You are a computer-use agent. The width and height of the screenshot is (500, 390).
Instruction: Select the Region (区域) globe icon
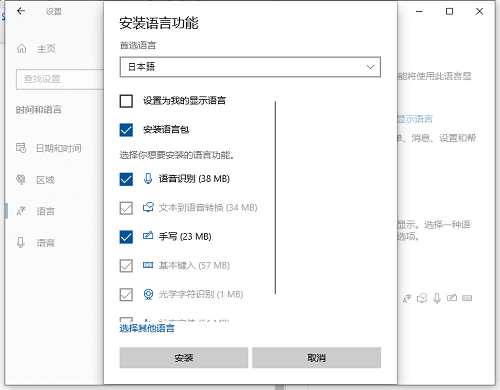(x=21, y=179)
